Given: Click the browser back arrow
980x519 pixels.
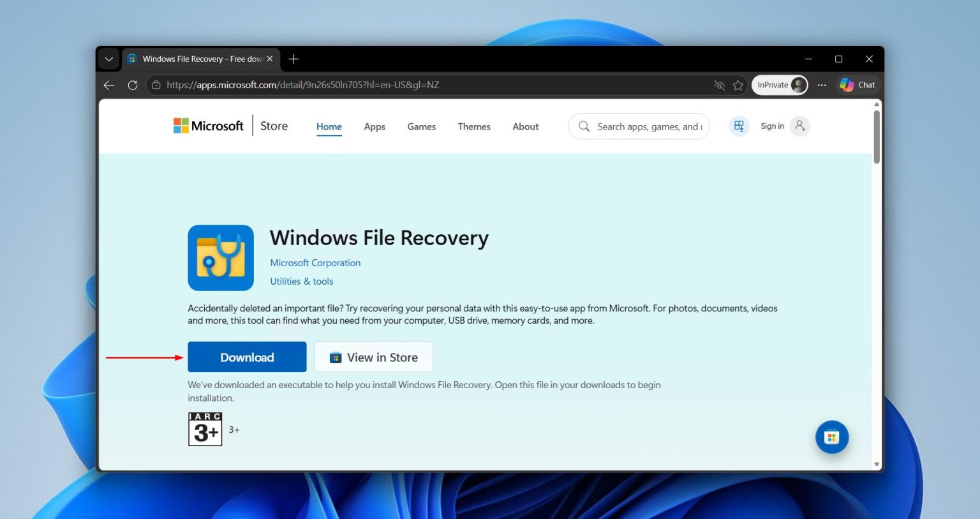Looking at the screenshot, I should coord(109,85).
